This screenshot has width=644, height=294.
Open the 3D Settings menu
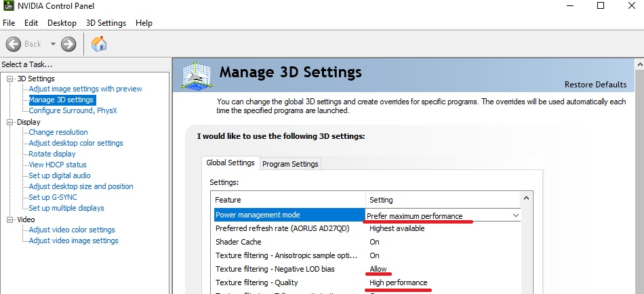click(x=106, y=22)
